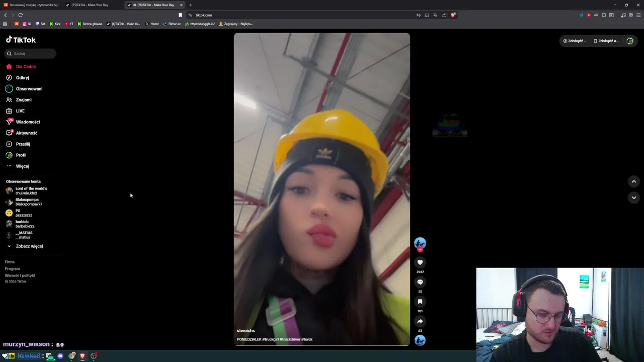Click the #truckgirl hashtag in caption

pos(270,339)
